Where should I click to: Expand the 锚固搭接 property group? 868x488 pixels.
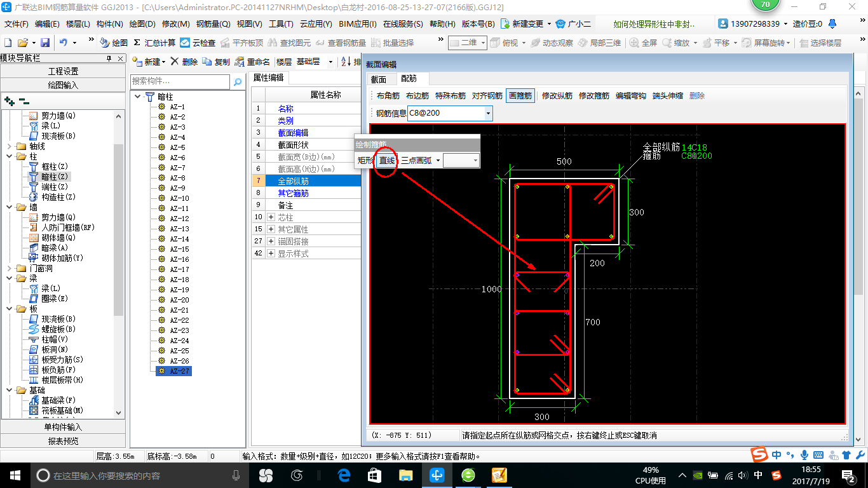(x=271, y=241)
